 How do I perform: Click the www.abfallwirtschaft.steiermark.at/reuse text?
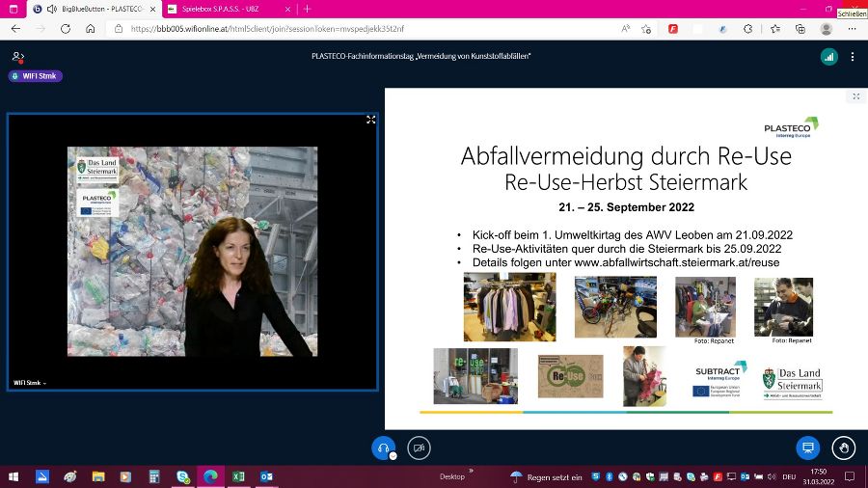pos(676,263)
